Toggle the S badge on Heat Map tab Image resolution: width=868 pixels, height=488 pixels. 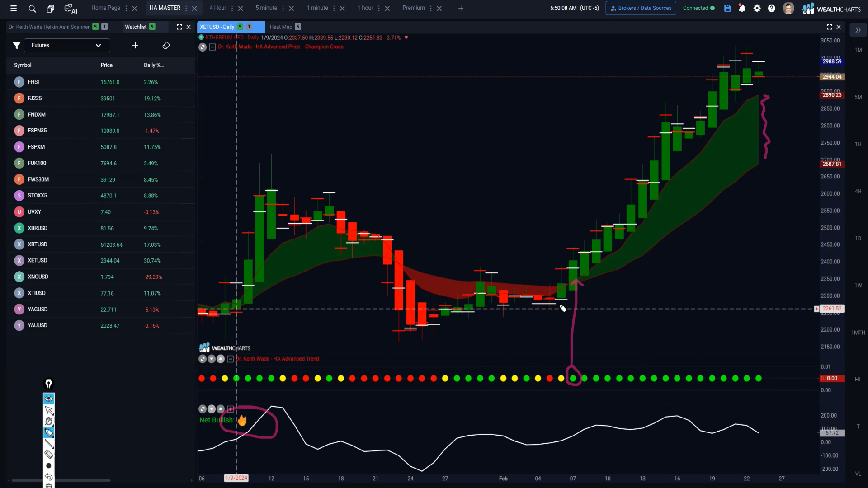(x=298, y=27)
